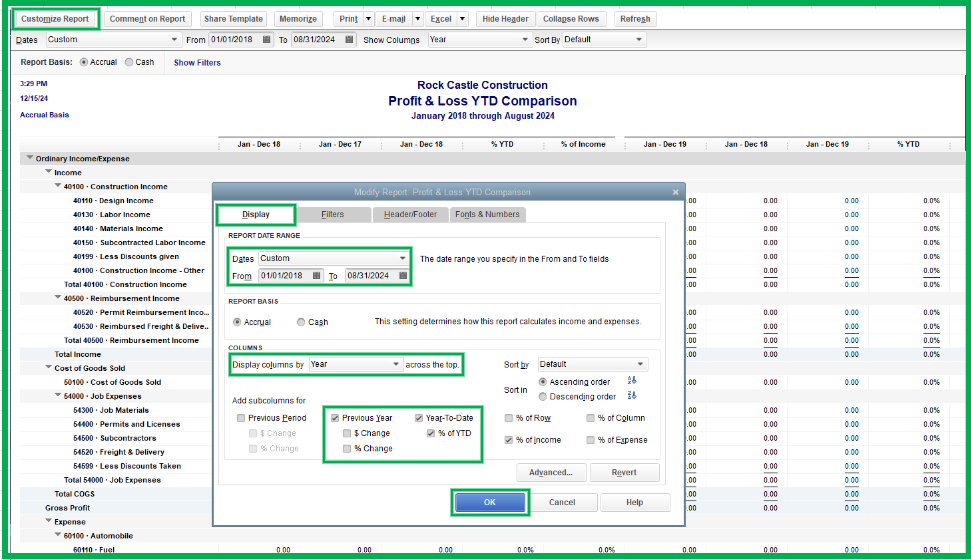The image size is (971, 560).
Task: Open calendar icon beside dialog To date
Action: point(403,276)
